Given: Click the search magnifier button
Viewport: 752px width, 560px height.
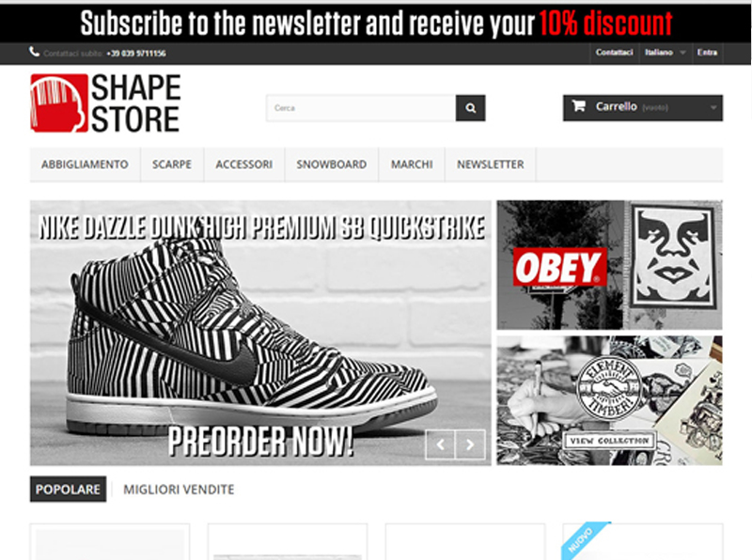Looking at the screenshot, I should pyautogui.click(x=470, y=108).
